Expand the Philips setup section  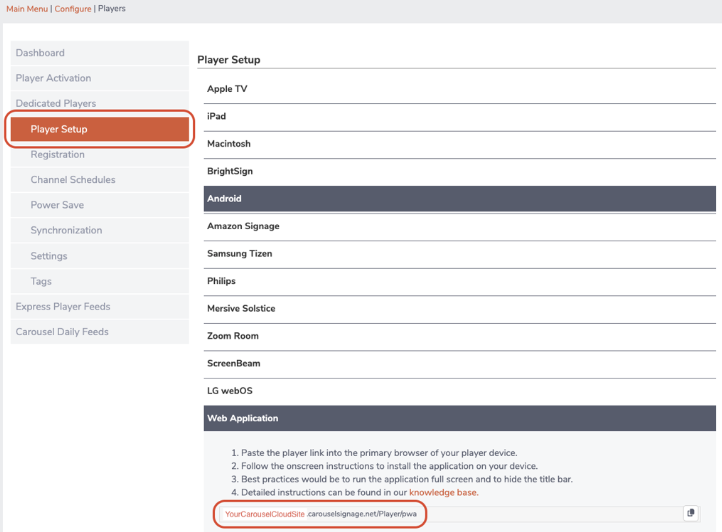coord(460,281)
